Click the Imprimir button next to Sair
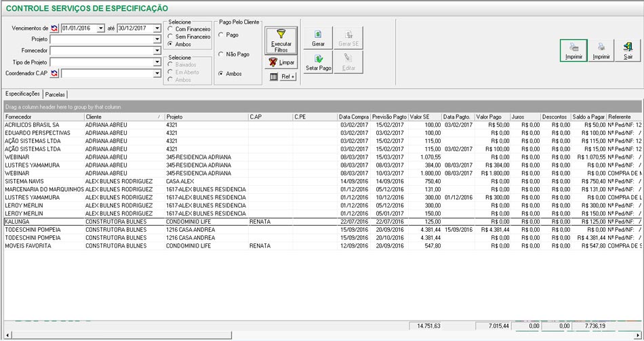The width and height of the screenshot is (644, 341). point(601,51)
